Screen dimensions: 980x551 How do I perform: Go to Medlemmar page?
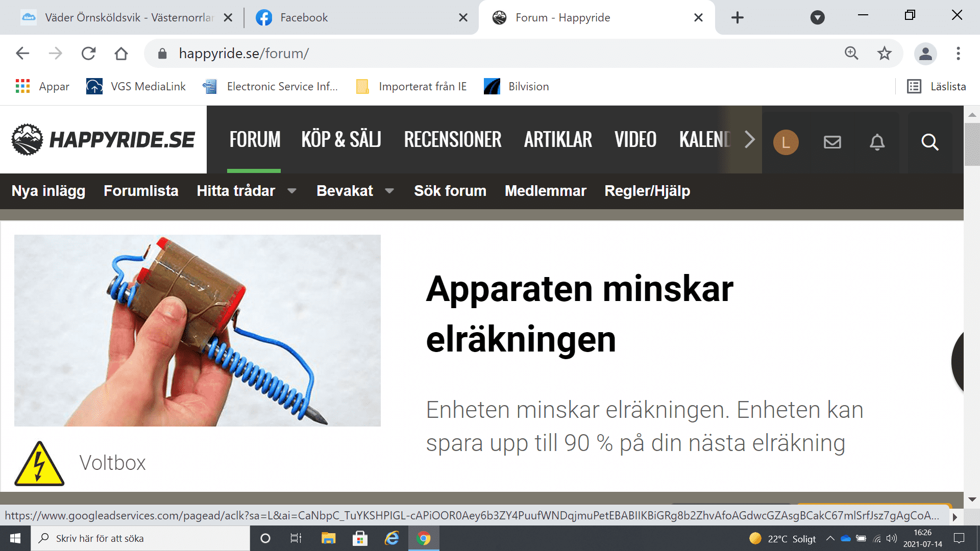pos(545,191)
